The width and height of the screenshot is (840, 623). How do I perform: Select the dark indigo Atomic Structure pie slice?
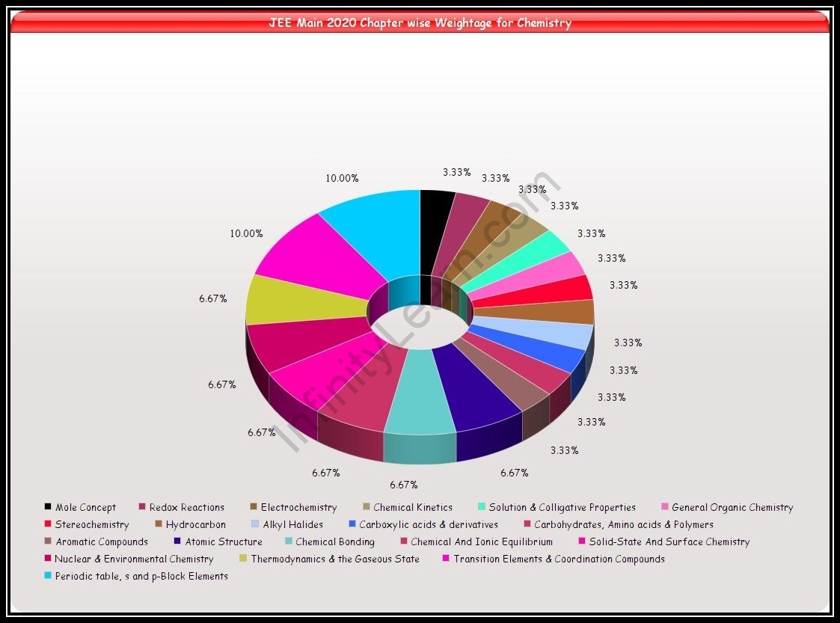tap(473, 389)
